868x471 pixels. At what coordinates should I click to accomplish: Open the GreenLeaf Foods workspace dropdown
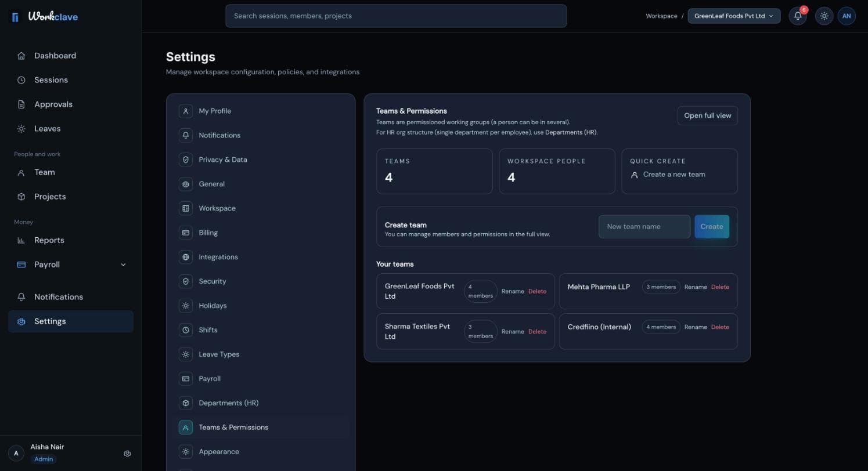pyautogui.click(x=734, y=16)
